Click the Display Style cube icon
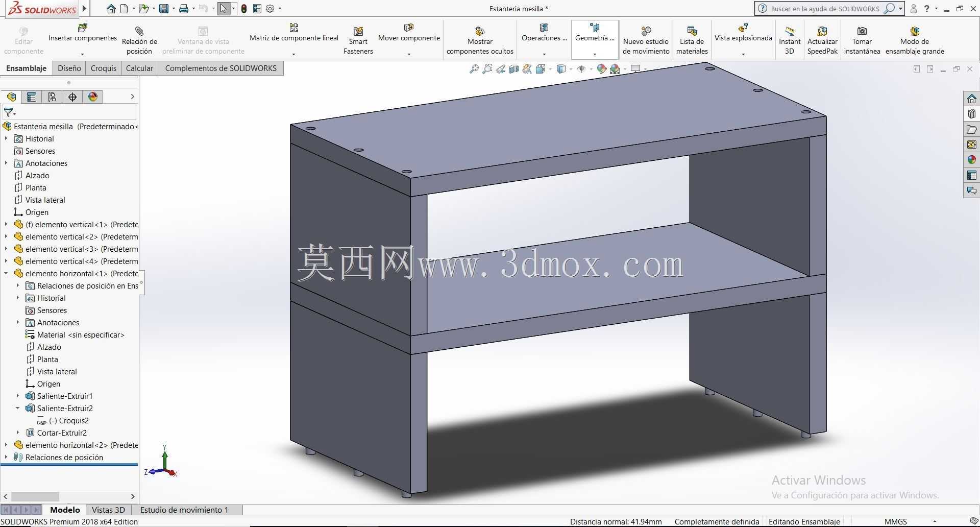 click(x=561, y=69)
